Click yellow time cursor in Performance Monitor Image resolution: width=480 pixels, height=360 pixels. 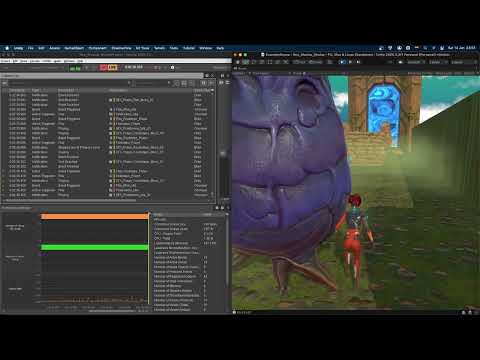149,258
